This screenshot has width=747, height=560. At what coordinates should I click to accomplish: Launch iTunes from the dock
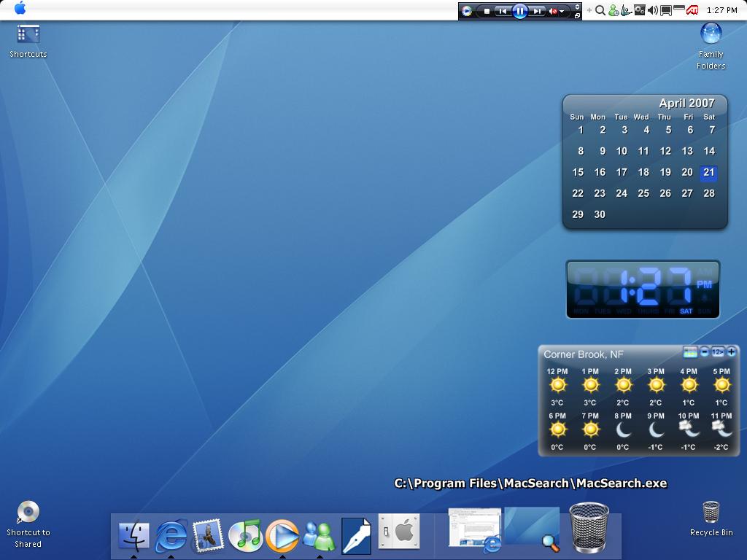click(x=245, y=536)
